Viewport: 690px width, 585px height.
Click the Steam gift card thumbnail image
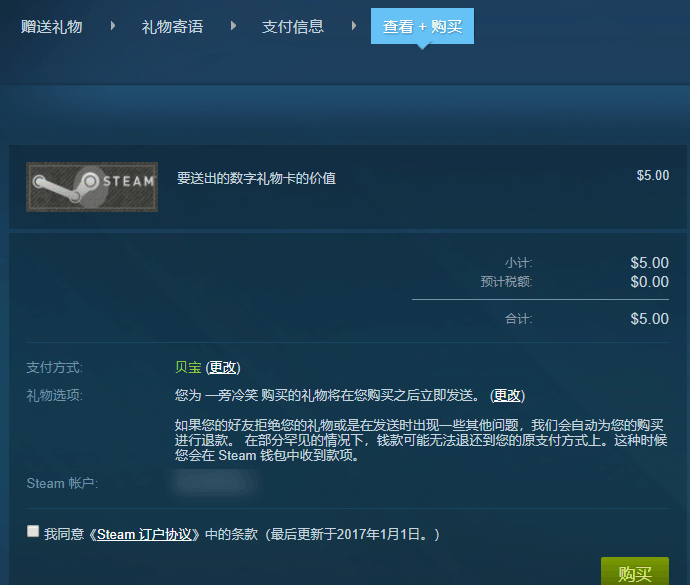[92, 187]
